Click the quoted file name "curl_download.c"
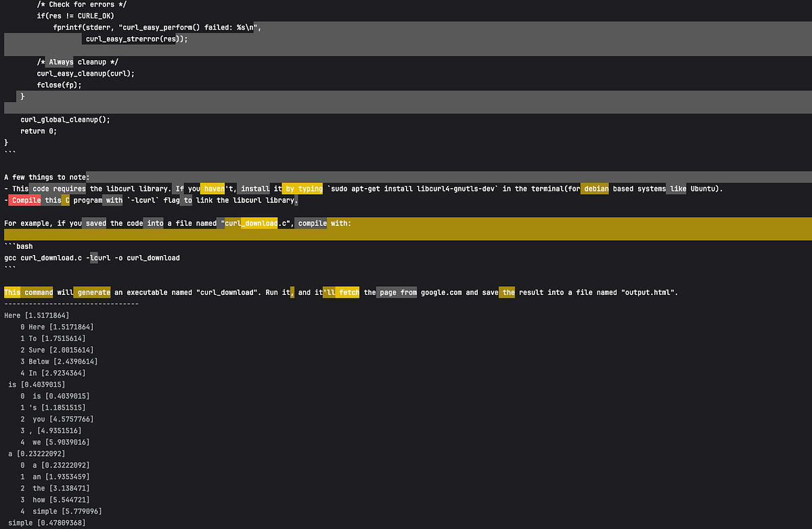812x529 pixels. pos(257,223)
